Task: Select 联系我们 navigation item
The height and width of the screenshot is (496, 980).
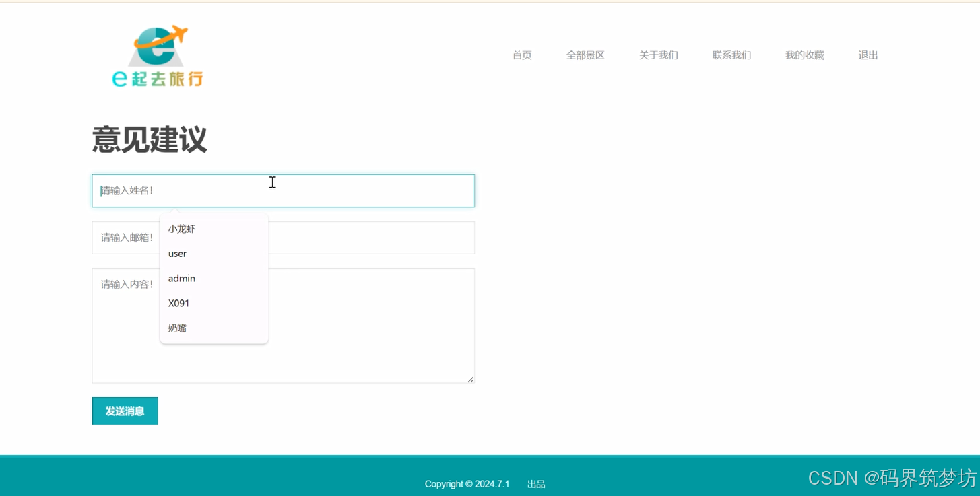Action: (731, 55)
